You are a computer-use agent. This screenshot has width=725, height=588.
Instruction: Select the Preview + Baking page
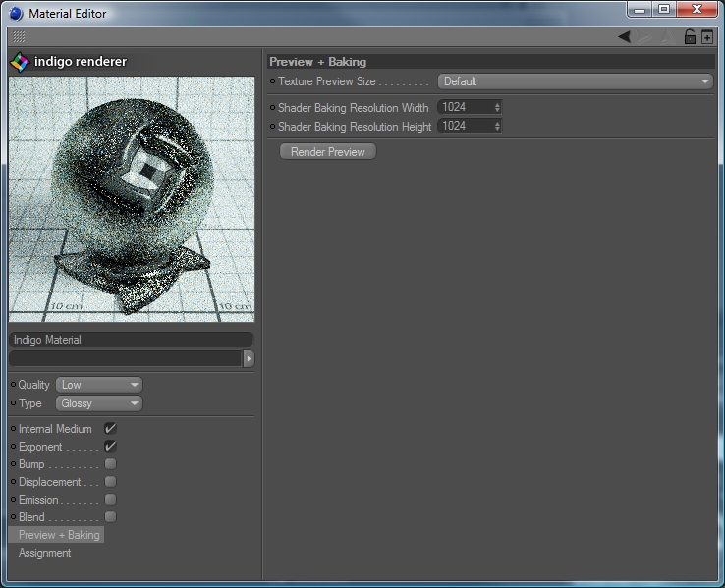tap(56, 535)
